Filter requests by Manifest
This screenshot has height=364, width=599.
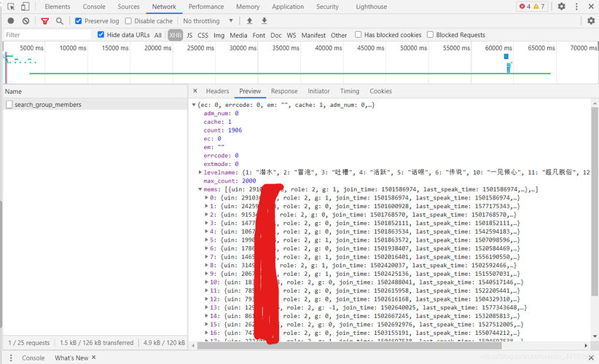click(313, 35)
